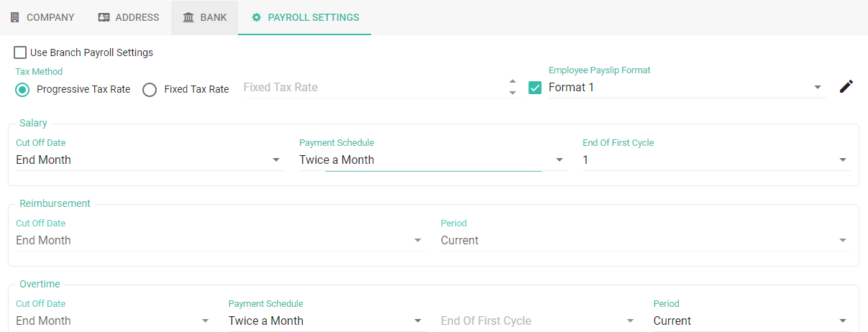Screen dimensions: 868x332
Task: Click the ID card icon on Address tab
Action: tap(104, 17)
